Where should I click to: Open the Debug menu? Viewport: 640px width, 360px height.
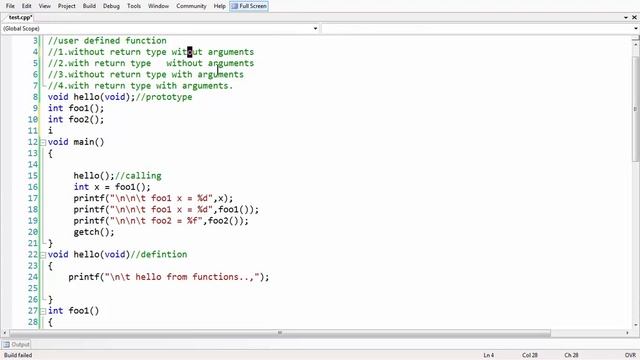point(111,6)
